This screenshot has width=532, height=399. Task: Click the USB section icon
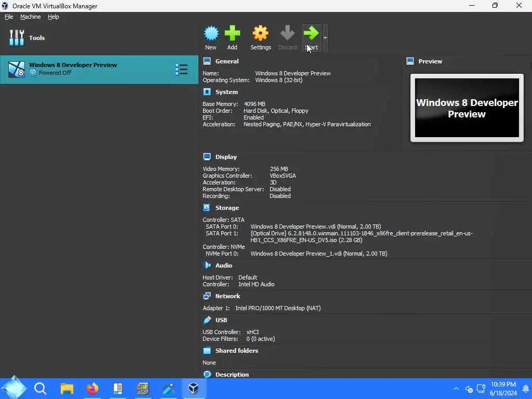207,320
